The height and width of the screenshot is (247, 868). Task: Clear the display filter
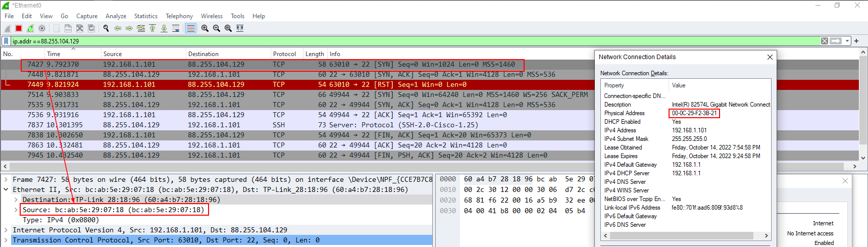coord(824,41)
